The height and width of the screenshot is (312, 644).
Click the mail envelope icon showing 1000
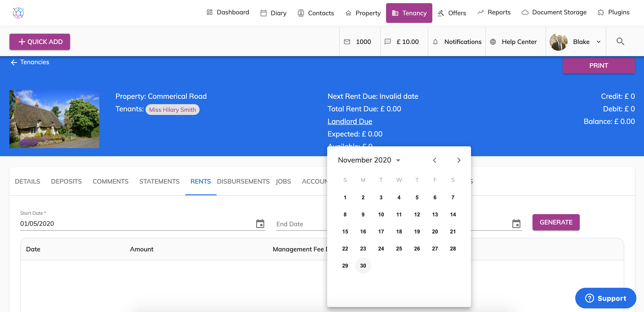pos(347,42)
